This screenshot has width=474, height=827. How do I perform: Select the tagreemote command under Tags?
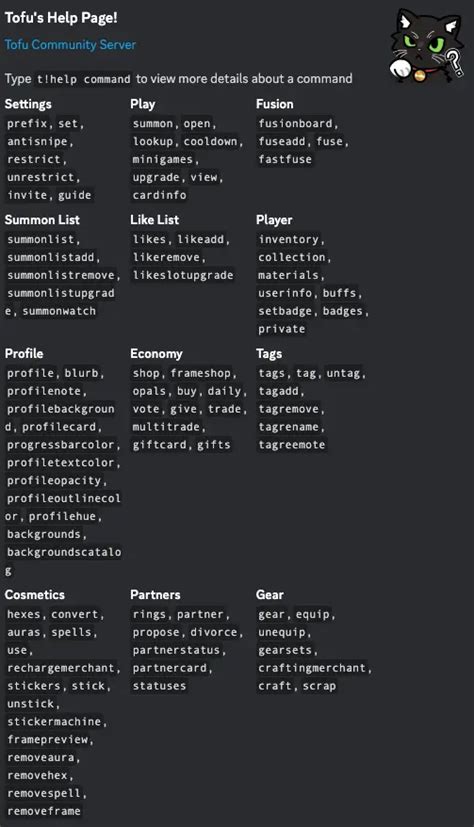tap(292, 445)
